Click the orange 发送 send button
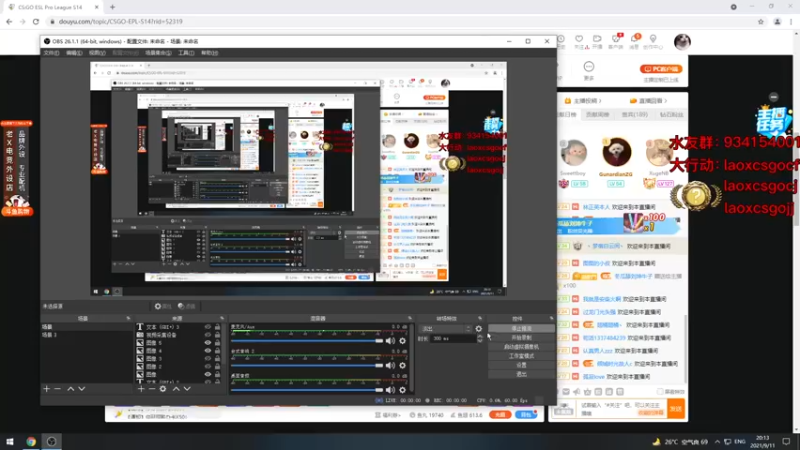 (676, 409)
